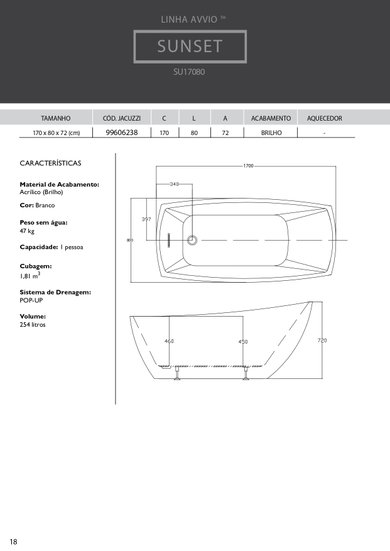Click the POP-UP drainage value
Image resolution: width=390 pixels, height=551 pixels.
[x=31, y=300]
